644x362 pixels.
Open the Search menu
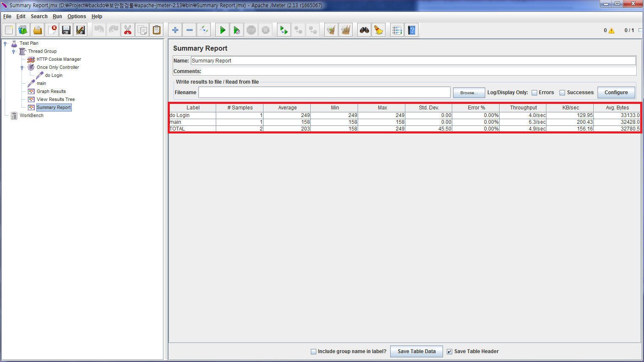(39, 16)
